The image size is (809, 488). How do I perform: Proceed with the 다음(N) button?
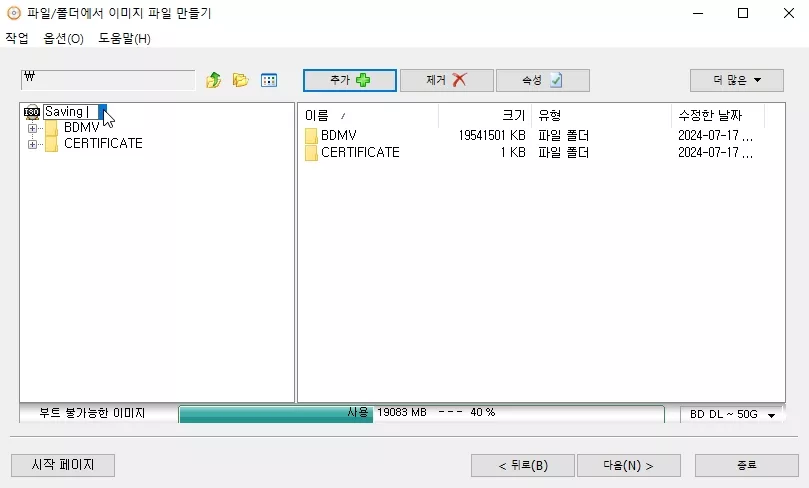(x=628, y=465)
